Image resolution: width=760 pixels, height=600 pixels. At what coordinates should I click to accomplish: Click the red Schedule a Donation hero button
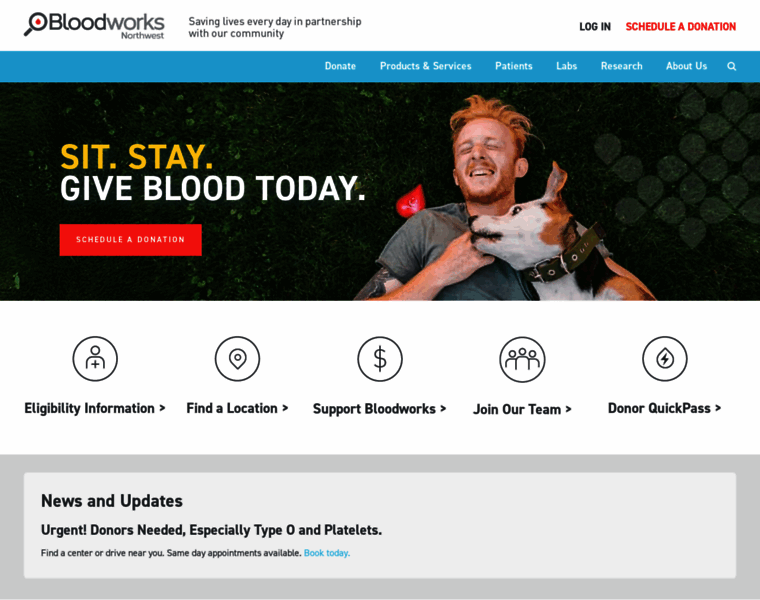click(130, 239)
